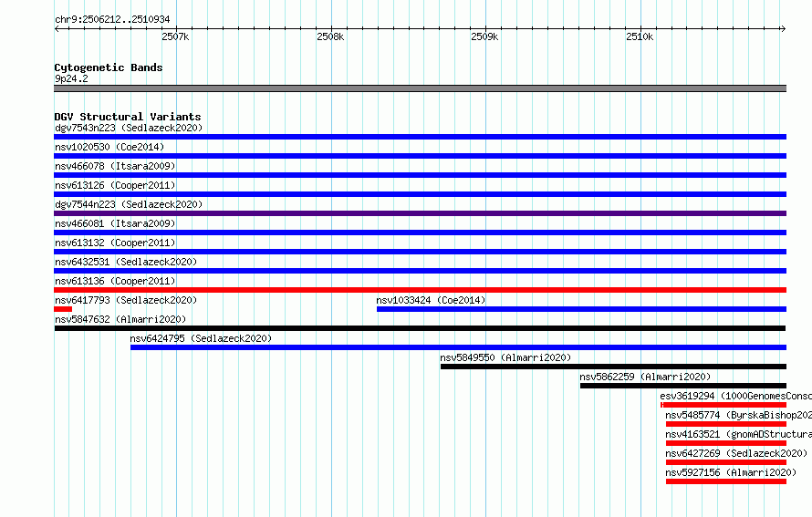Click the blue bar of nsv613126
This screenshot has height=517, width=812.
pos(420,194)
